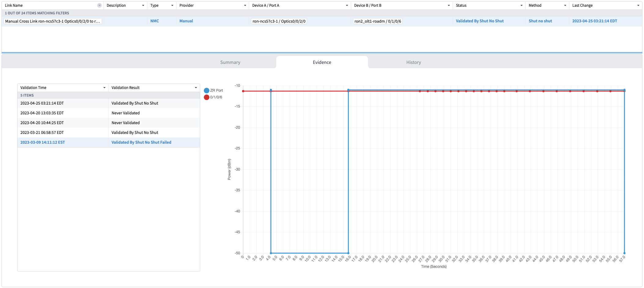The image size is (644, 288).
Task: Click Link Name column header
Action: 14,6
